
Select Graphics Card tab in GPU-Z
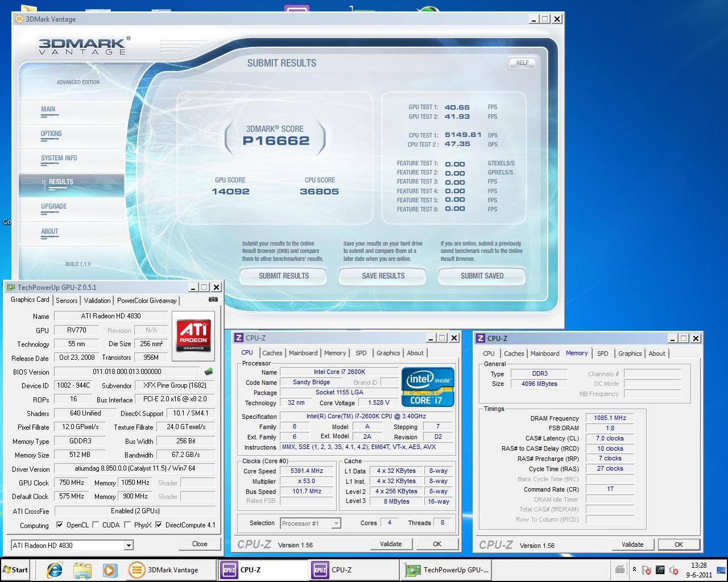pyautogui.click(x=30, y=300)
